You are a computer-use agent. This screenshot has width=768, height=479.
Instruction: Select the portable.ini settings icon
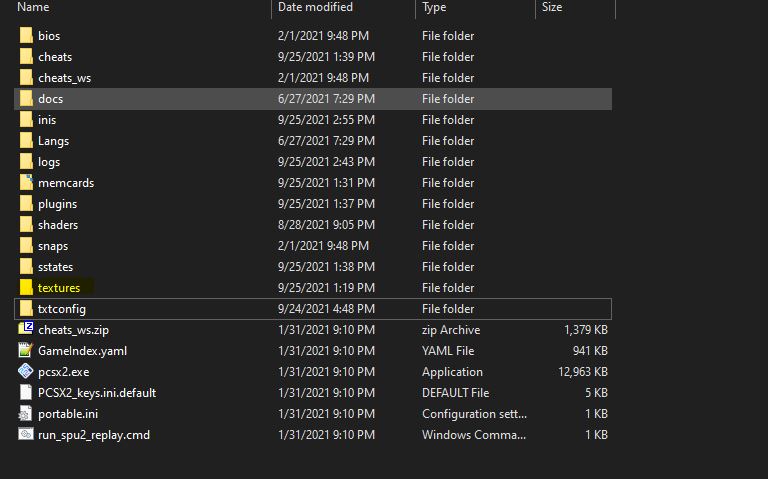point(25,413)
